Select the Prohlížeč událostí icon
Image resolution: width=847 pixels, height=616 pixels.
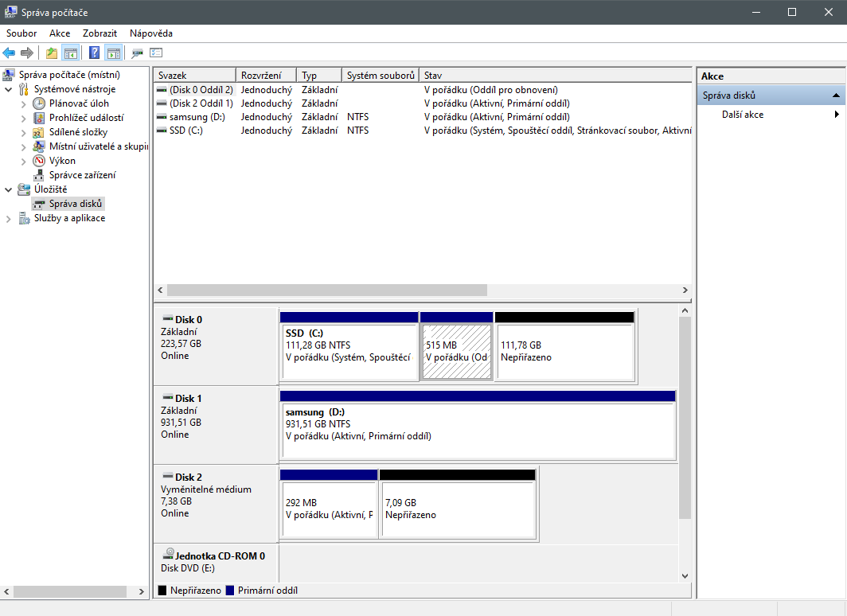(39, 118)
